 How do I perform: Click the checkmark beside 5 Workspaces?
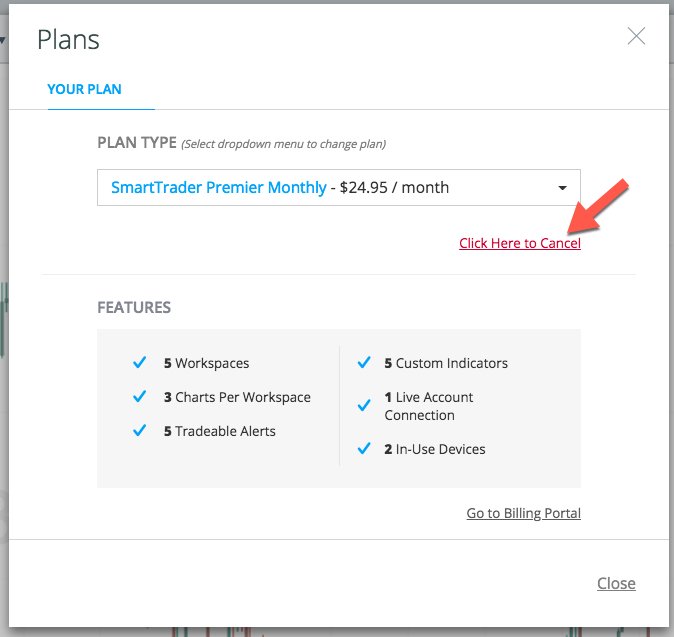pos(140,362)
